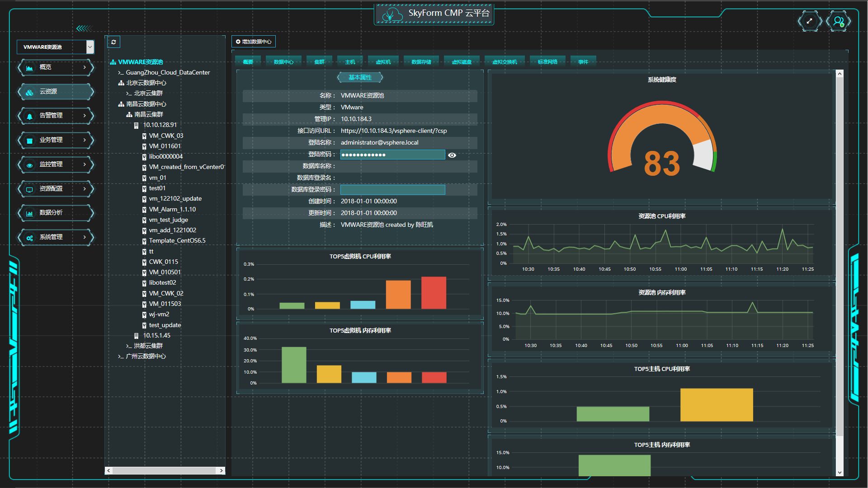Viewport: 868px width, 488px height.
Task: Click the system health gauge showing 83
Action: pos(662,139)
